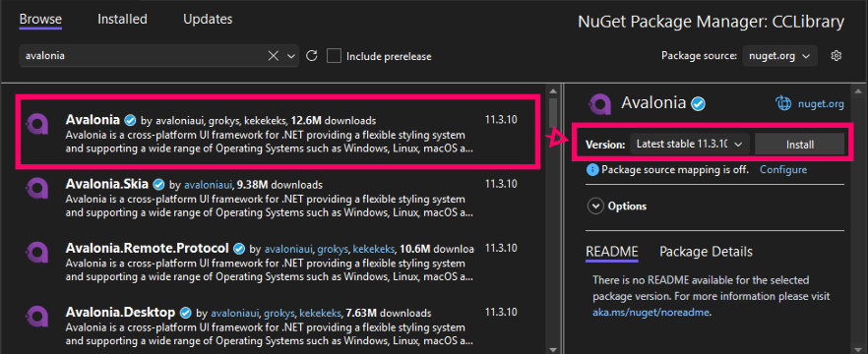Screen dimensions: 868x354
Task: Open NuGet settings gear
Action: (837, 56)
